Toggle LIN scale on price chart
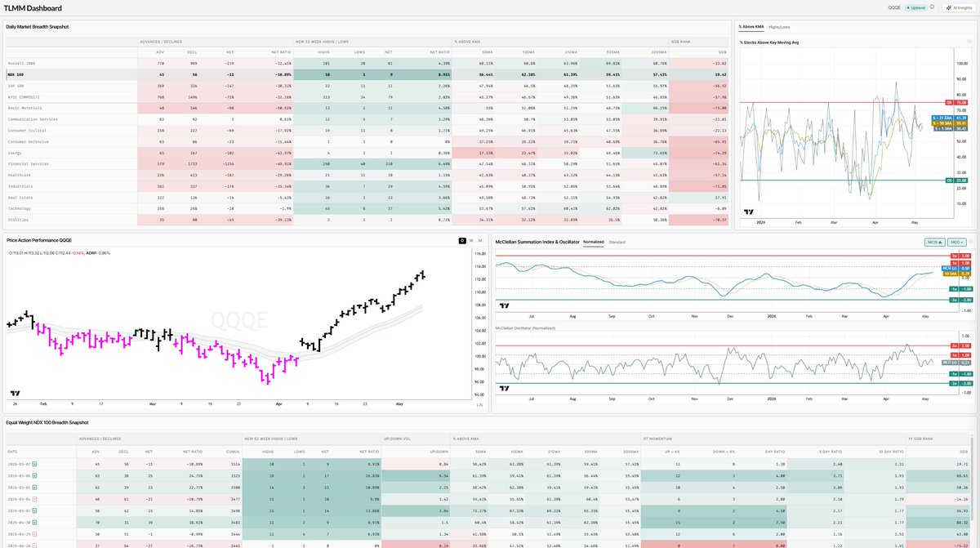This screenshot has height=548, width=980. [x=479, y=403]
